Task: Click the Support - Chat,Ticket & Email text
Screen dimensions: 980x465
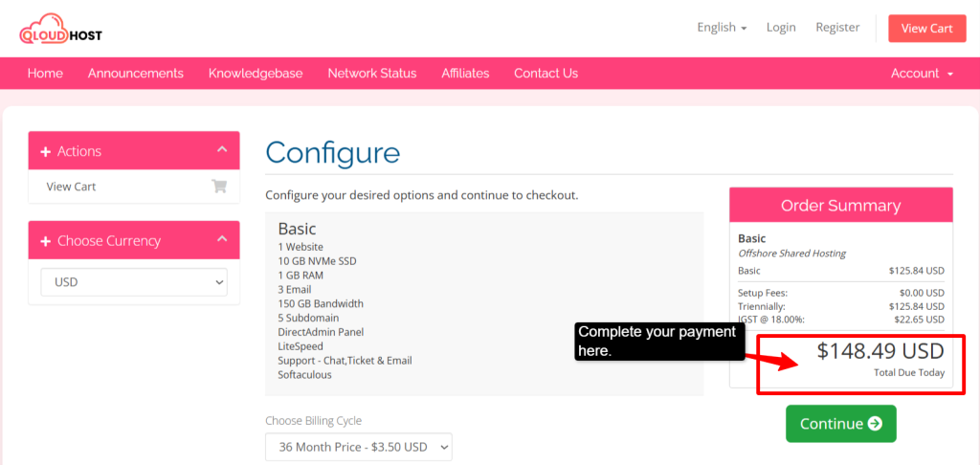Action: click(x=345, y=361)
